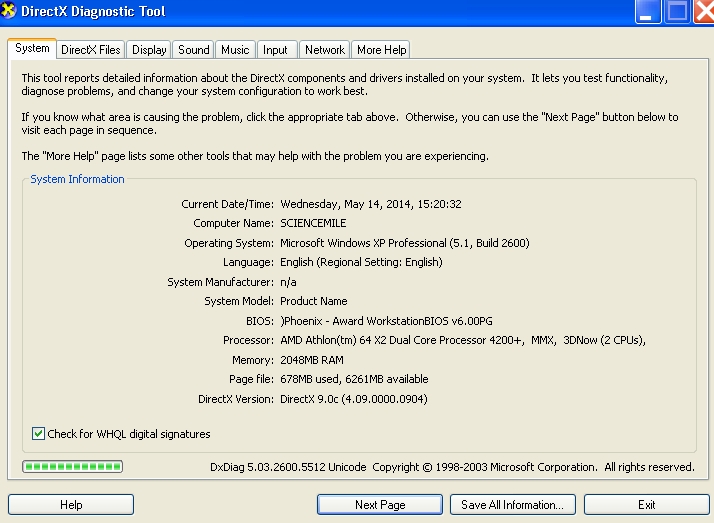Image resolution: width=714 pixels, height=523 pixels.
Task: Click DxDiag 5.03.2600.5512 Unicode version text
Action: coord(288,467)
